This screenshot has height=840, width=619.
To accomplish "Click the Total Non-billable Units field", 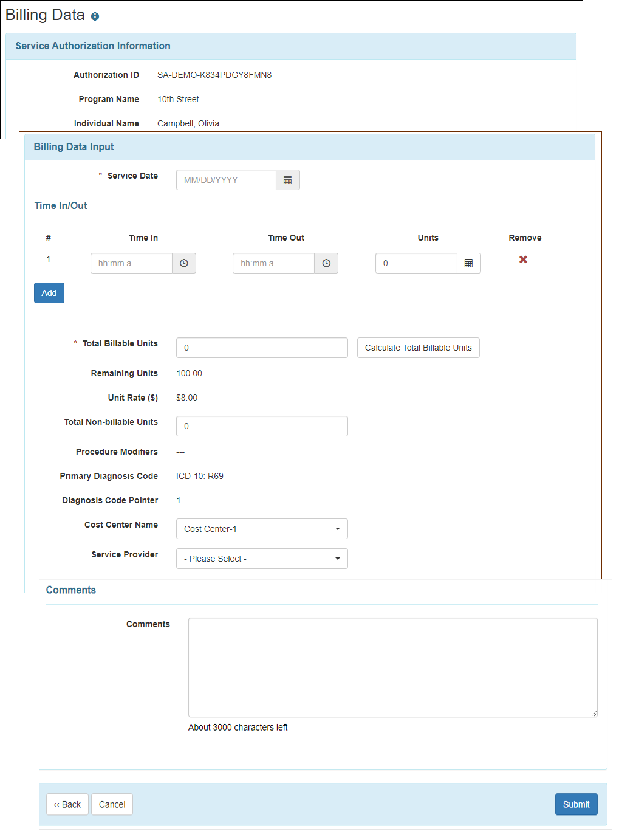I will click(261, 426).
